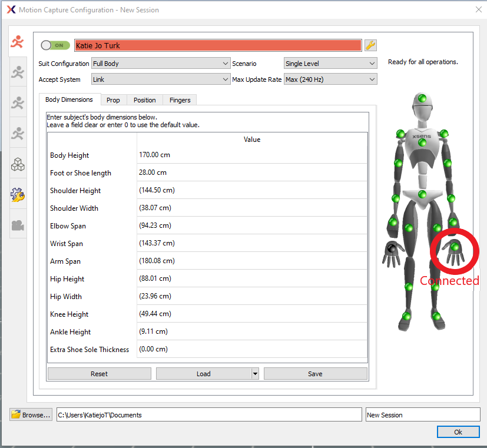Open the Max Update Rate dropdown
The image size is (487, 448).
click(x=330, y=79)
